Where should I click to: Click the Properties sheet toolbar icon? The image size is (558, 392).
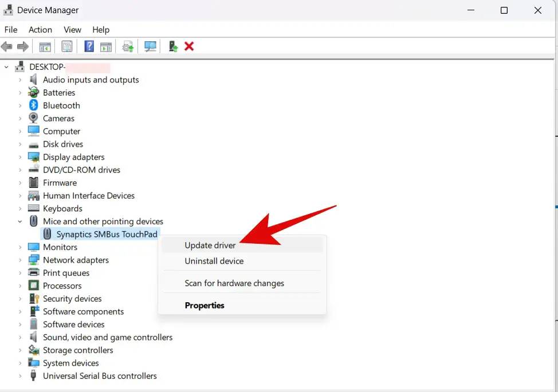(66, 46)
